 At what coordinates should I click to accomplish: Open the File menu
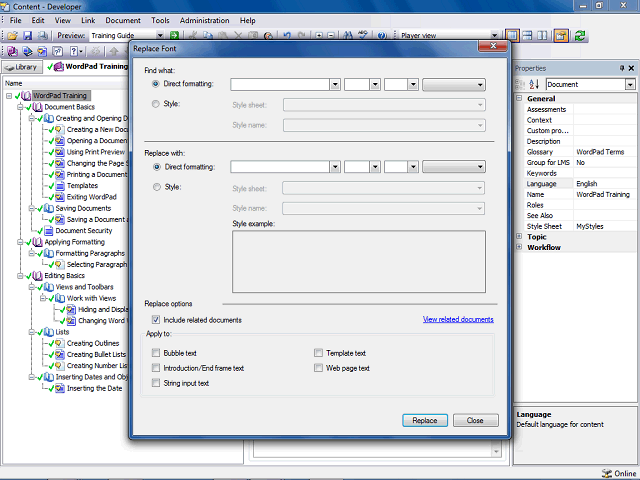(16, 20)
